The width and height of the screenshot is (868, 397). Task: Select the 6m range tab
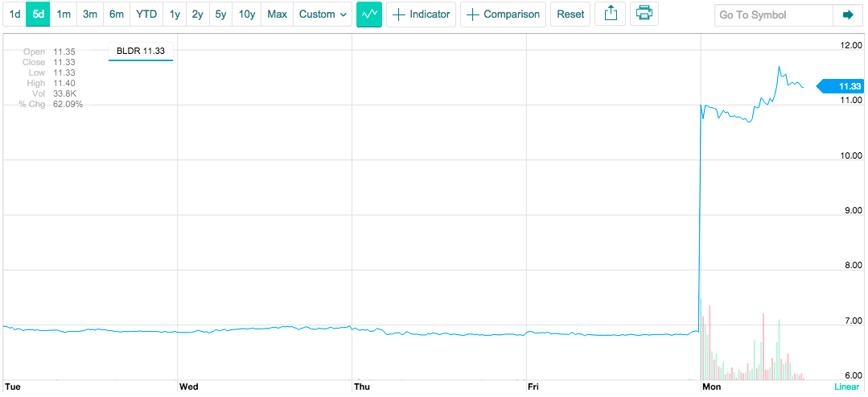click(117, 14)
